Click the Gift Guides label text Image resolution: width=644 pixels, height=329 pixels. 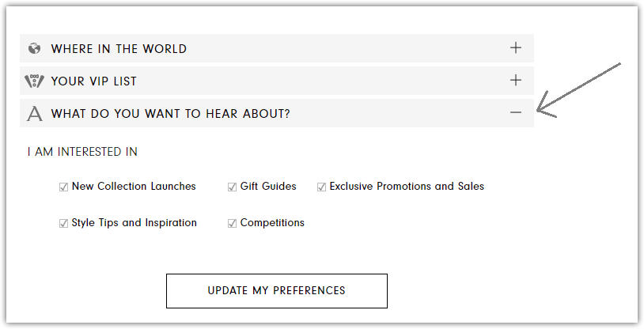pyautogui.click(x=268, y=187)
